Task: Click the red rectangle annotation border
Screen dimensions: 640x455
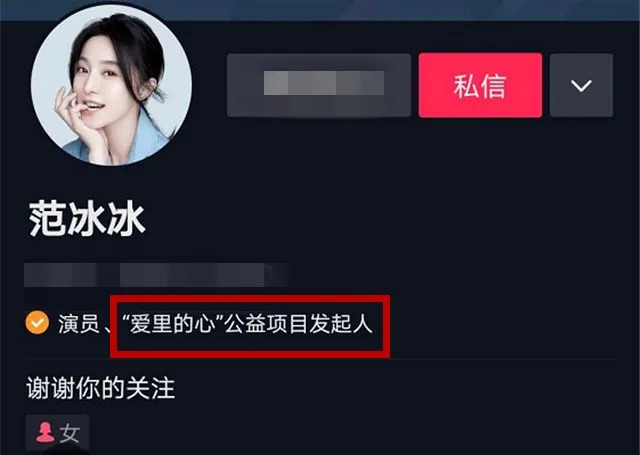Action: pyautogui.click(x=250, y=298)
